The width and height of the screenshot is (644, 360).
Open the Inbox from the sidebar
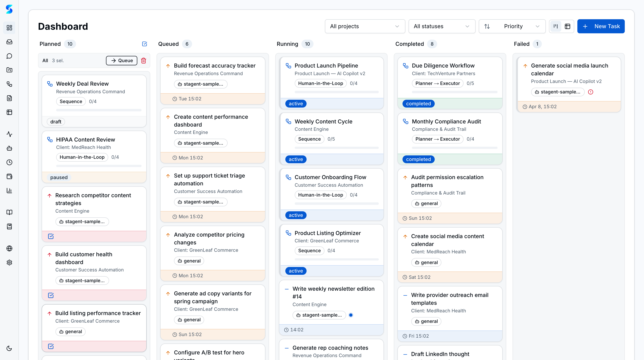(9, 42)
